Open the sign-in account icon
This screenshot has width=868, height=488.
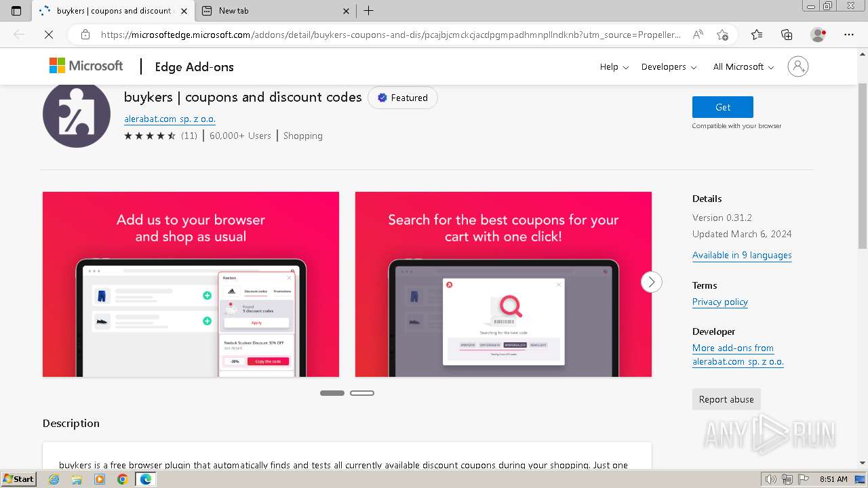pos(798,66)
